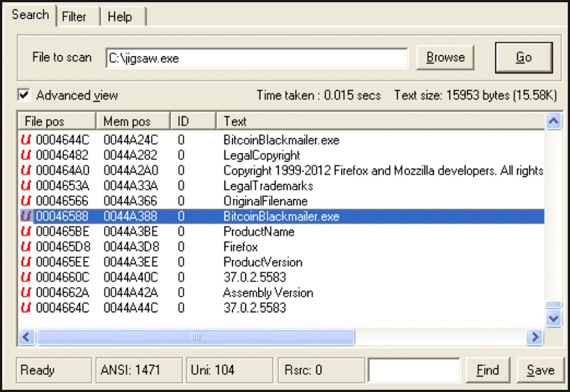Click the red U icon on row 0004662A
The image size is (570, 392).
[x=27, y=292]
